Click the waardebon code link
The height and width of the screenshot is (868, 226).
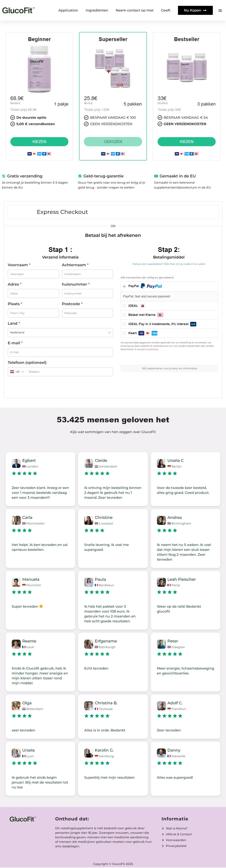coord(169,264)
